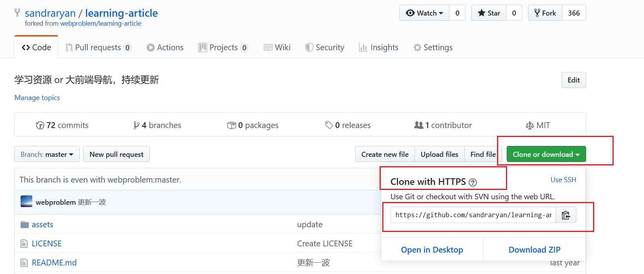Open the LICENSE file
The width and height of the screenshot is (644, 274).
click(x=47, y=244)
